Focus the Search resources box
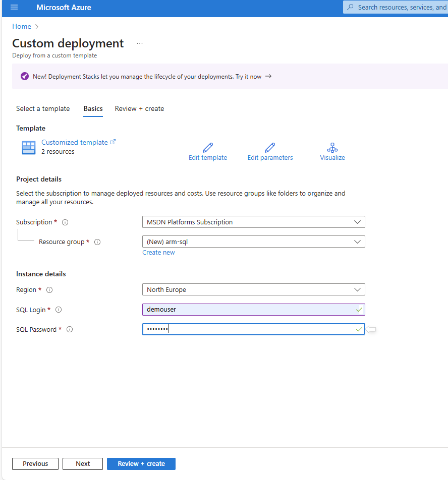The image size is (448, 480). [399, 8]
